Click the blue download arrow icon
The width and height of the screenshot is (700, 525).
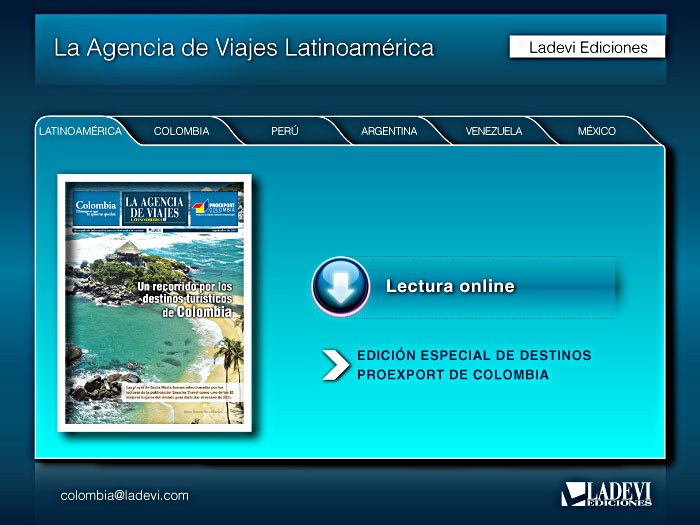tap(341, 287)
